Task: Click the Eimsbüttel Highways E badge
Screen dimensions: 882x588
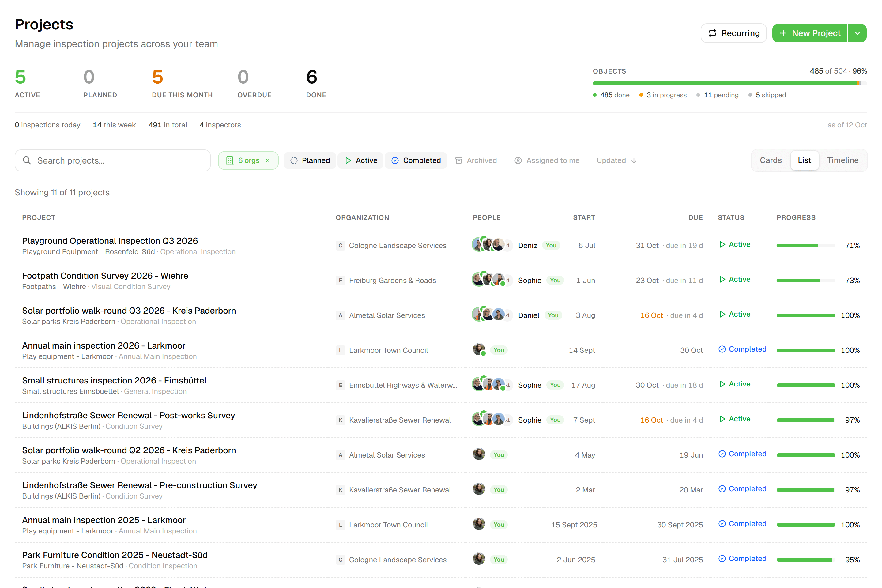Action: [x=340, y=385]
